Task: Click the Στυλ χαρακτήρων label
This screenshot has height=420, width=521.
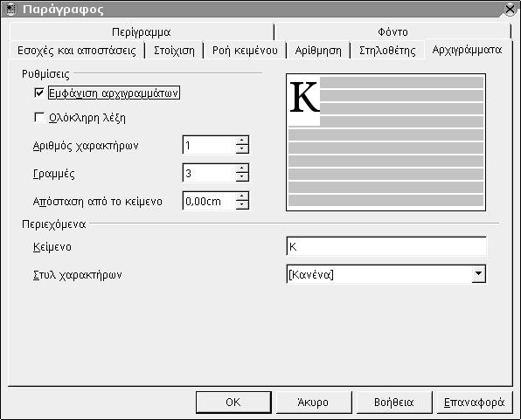Action: point(78,275)
